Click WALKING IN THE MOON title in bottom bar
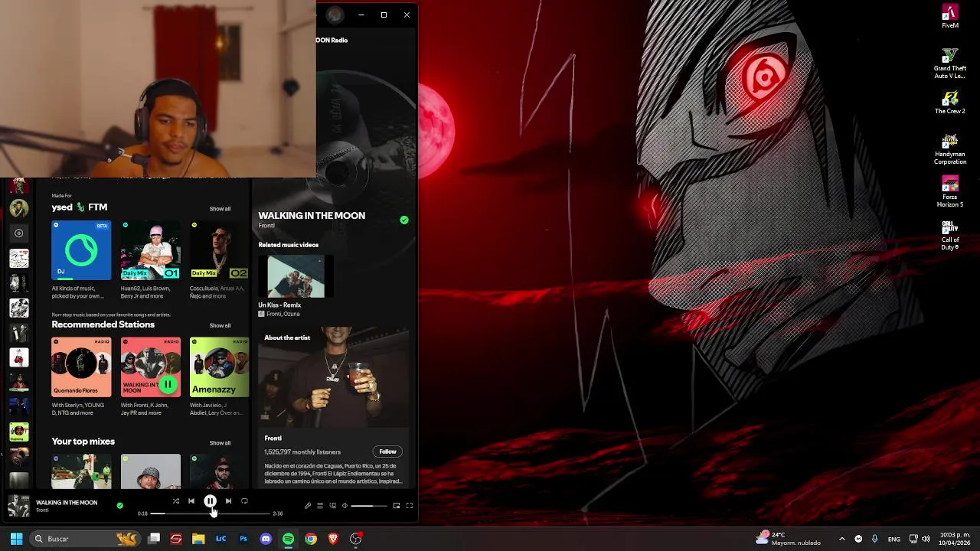Viewport: 980px width, 551px height. [x=67, y=503]
